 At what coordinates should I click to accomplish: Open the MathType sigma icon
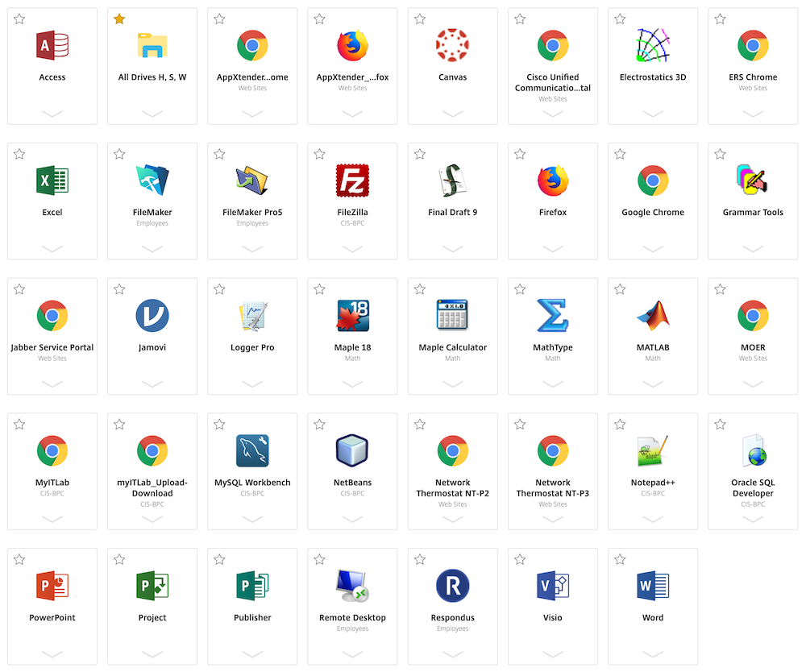point(553,315)
